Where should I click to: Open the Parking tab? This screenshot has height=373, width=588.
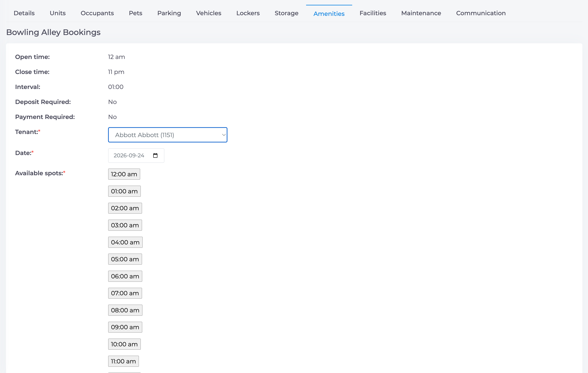click(x=169, y=13)
